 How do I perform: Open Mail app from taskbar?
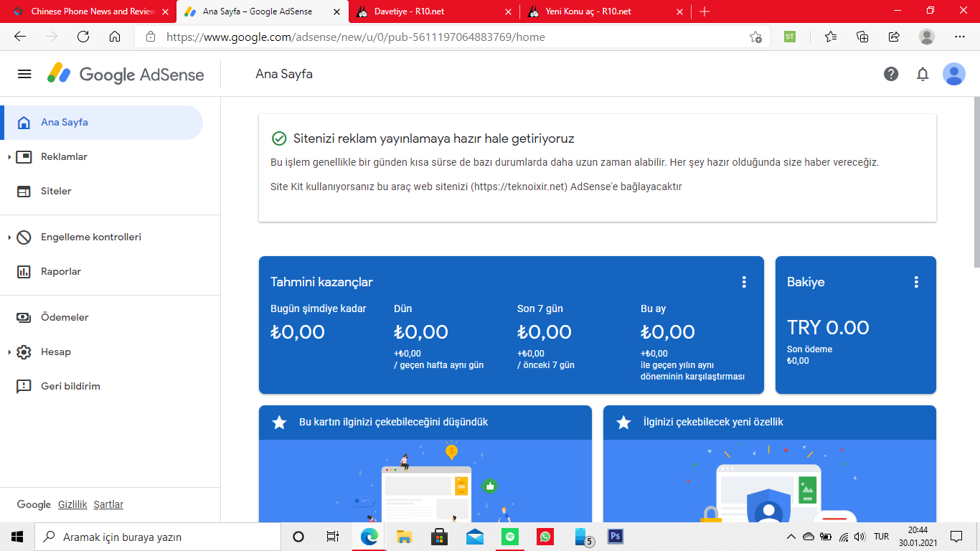click(474, 537)
